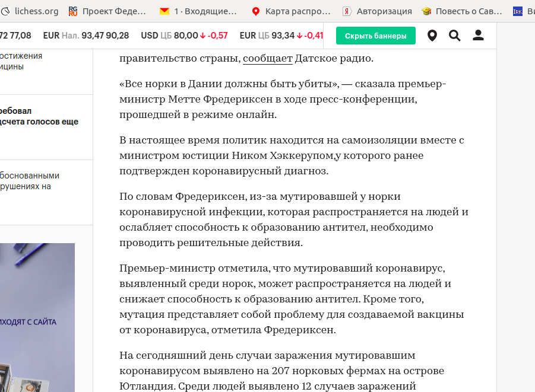Click the USD ЦБ 80,00 rate
Image resolution: width=535 pixels, height=392 pixels.
point(170,36)
